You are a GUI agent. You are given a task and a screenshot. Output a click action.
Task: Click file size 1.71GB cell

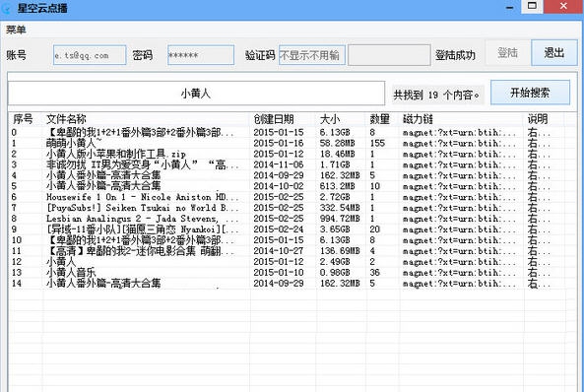(335, 164)
